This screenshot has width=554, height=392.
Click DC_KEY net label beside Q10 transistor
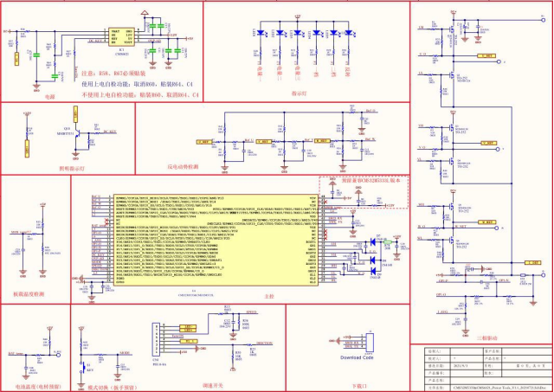tap(110, 132)
